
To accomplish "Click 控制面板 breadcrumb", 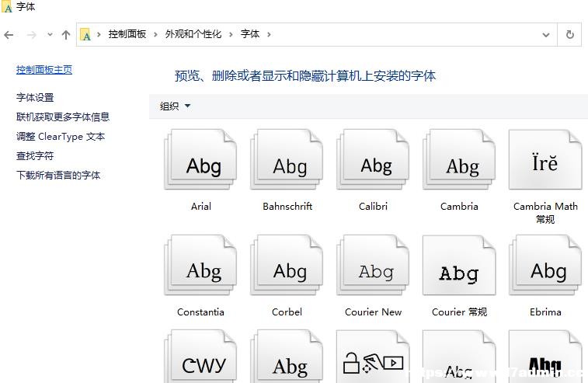I will pyautogui.click(x=127, y=34).
